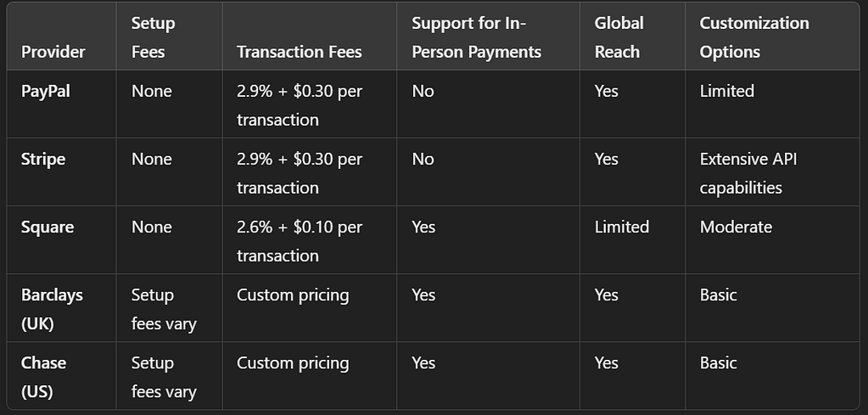Click Chase's Setup fees vary cell
The image size is (868, 415).
[x=164, y=377]
